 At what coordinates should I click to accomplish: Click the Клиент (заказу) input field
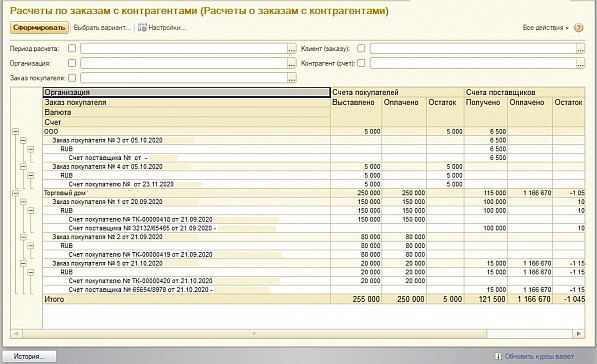(473, 48)
